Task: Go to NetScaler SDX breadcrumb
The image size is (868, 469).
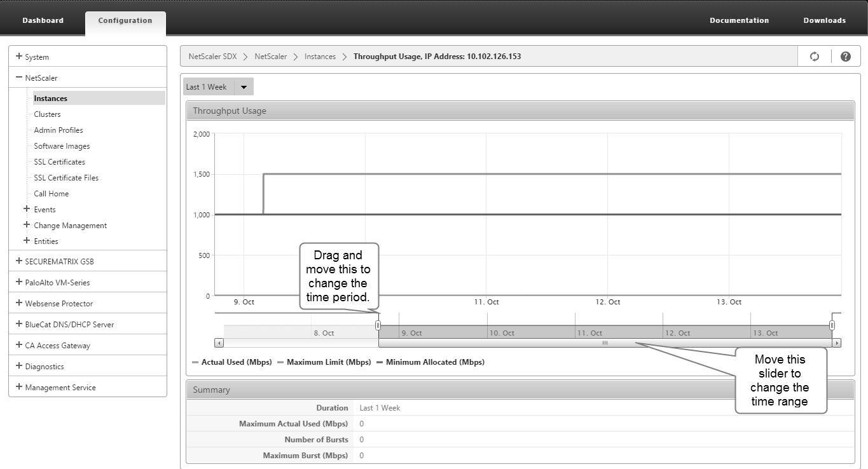Action: pos(212,57)
